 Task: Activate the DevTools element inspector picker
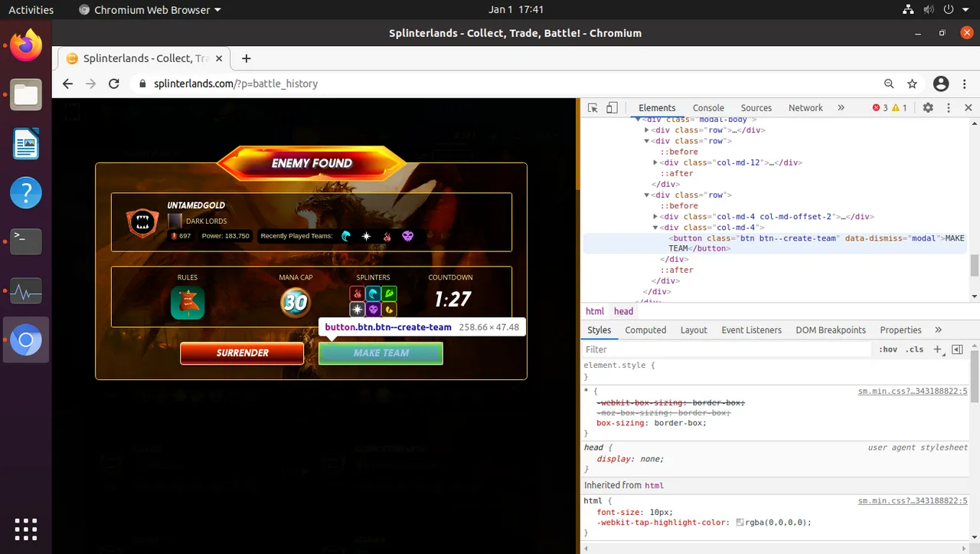[593, 108]
